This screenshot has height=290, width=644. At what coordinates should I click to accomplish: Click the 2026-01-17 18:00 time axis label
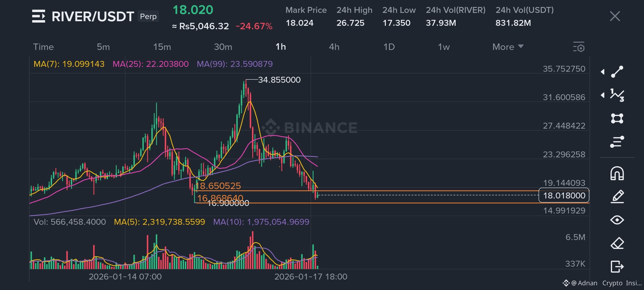tap(311, 277)
